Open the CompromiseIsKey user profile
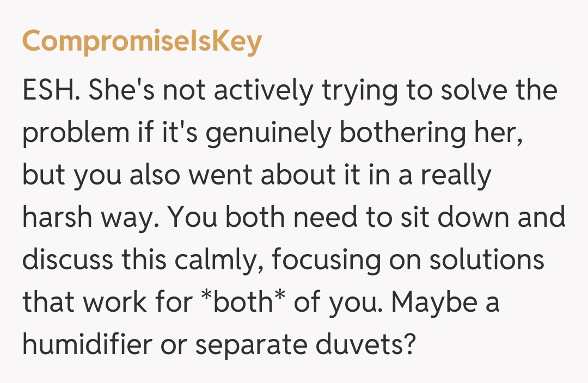 pyautogui.click(x=142, y=42)
